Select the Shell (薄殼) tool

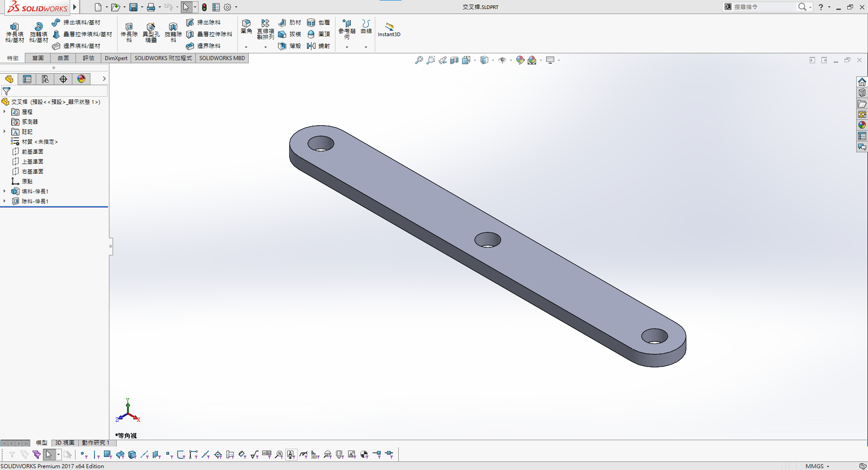point(290,46)
